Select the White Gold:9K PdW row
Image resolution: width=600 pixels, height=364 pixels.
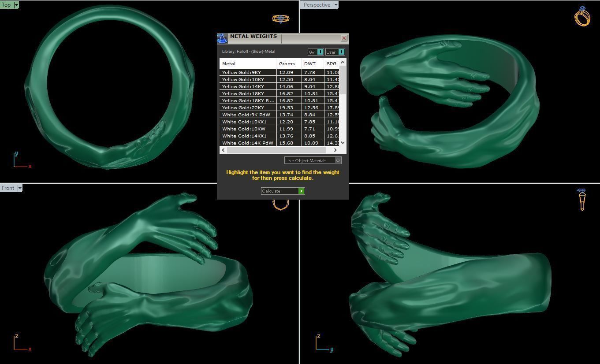click(280, 115)
